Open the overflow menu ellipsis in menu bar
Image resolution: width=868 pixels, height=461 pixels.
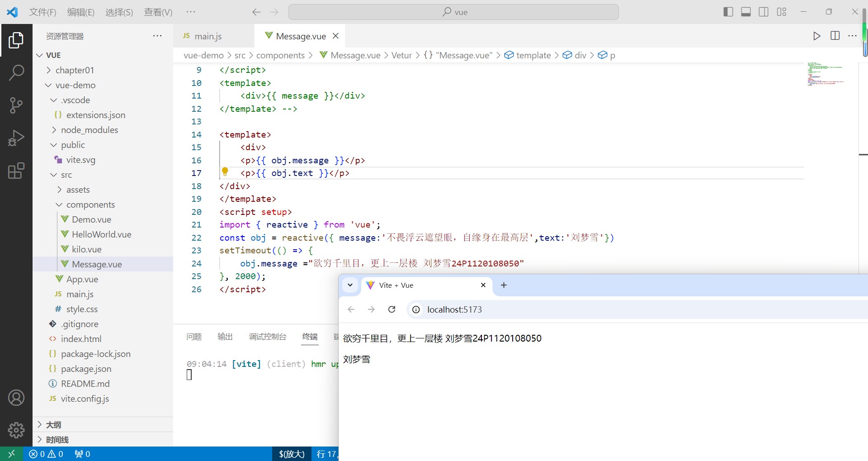(191, 12)
